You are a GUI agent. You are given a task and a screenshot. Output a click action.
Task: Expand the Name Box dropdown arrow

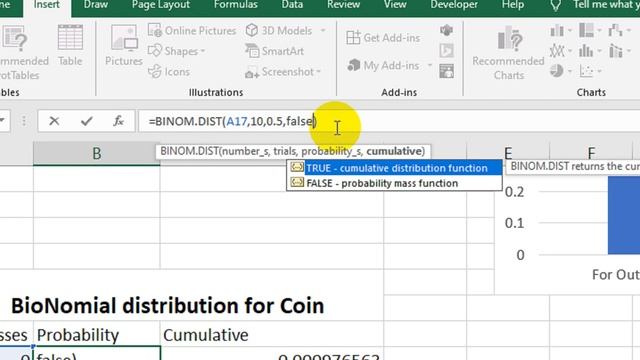[x=3, y=121]
